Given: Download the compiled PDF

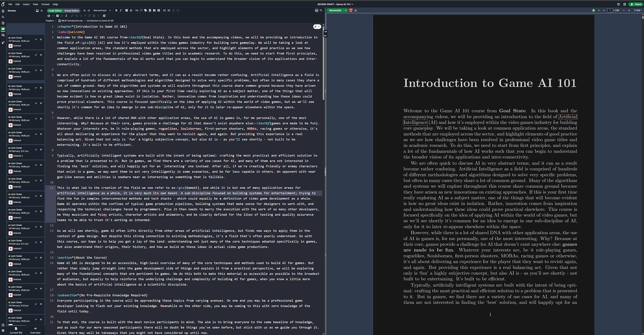Looking at the screenshot, I should click(356, 10).
